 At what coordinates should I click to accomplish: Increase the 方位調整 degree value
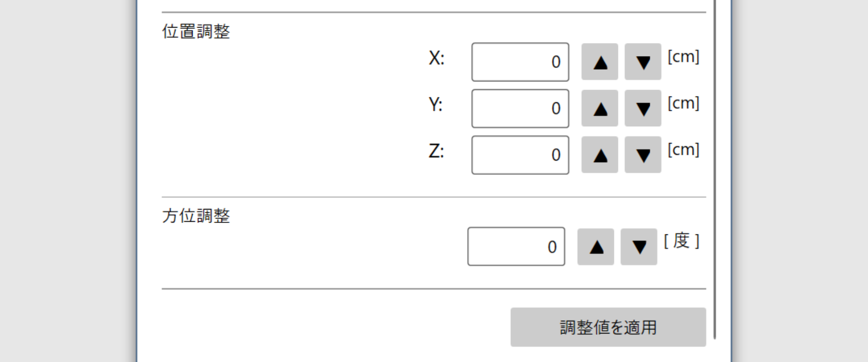pos(595,247)
